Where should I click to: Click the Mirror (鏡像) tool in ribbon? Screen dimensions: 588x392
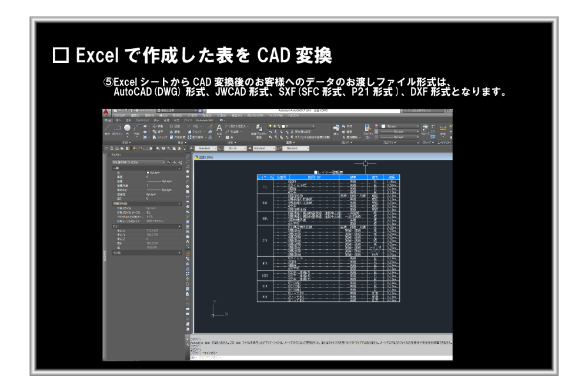(175, 132)
